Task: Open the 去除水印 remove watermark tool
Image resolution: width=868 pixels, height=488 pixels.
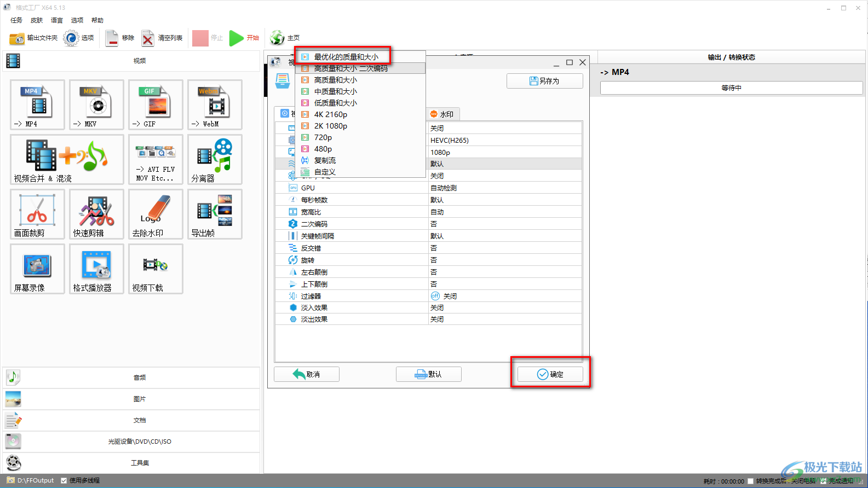Action: point(156,214)
